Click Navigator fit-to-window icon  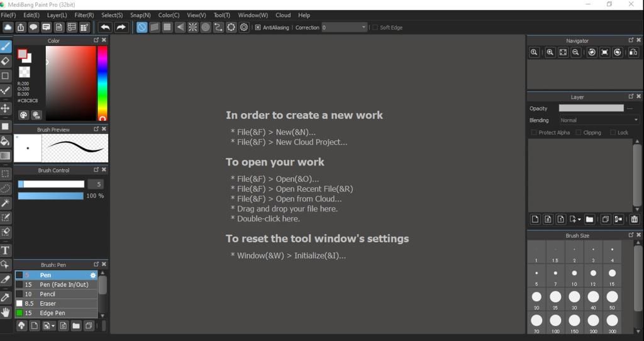coord(563,52)
